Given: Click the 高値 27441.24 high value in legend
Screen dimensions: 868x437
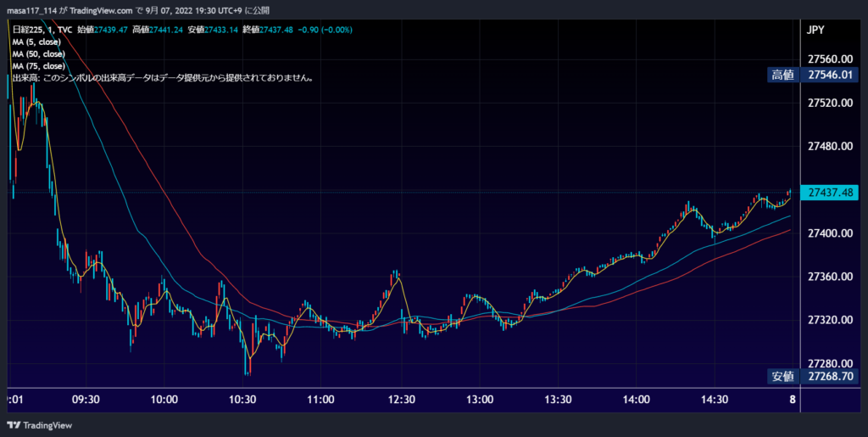Looking at the screenshot, I should click(157, 30).
